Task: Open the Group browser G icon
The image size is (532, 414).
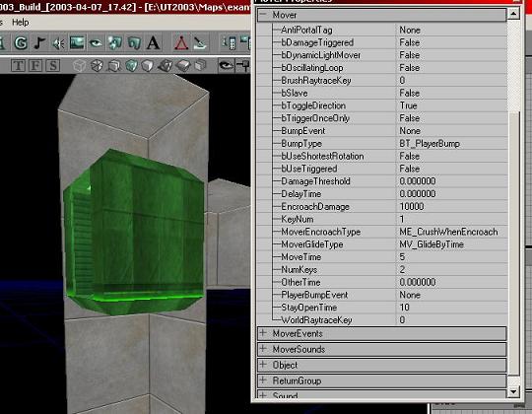Action: tap(21, 43)
